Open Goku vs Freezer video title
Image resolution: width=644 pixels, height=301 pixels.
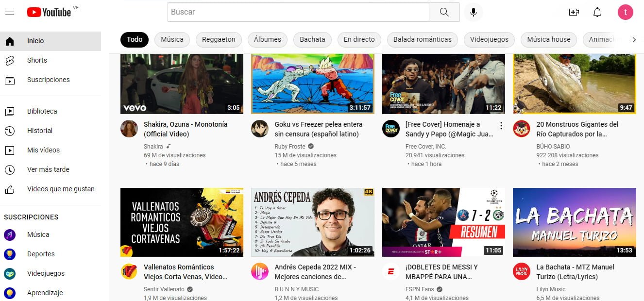[319, 129]
